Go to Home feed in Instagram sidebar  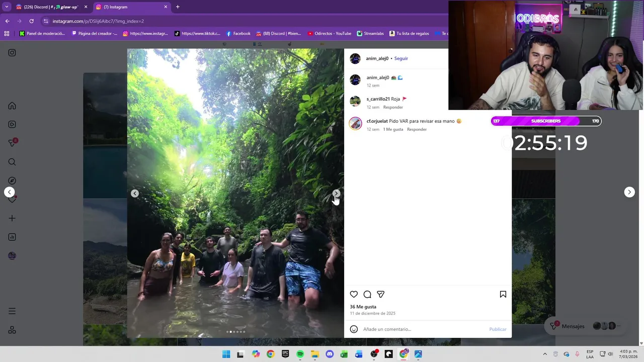click(x=12, y=106)
